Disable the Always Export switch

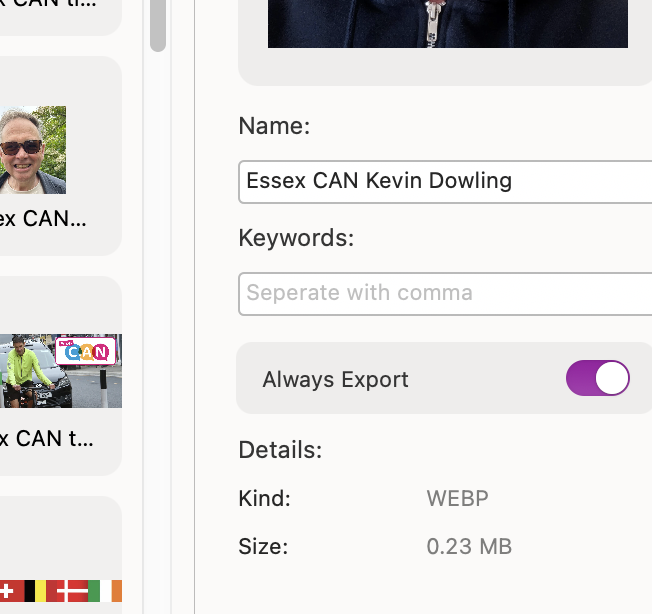coord(597,379)
